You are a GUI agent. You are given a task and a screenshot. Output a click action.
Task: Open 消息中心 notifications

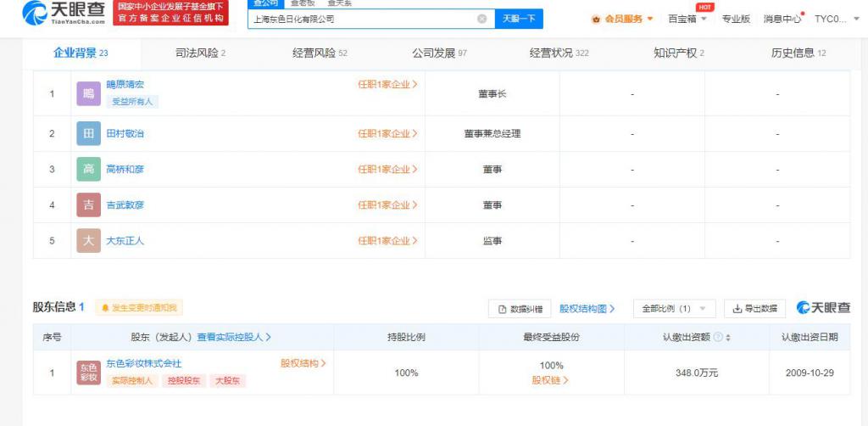tap(782, 19)
